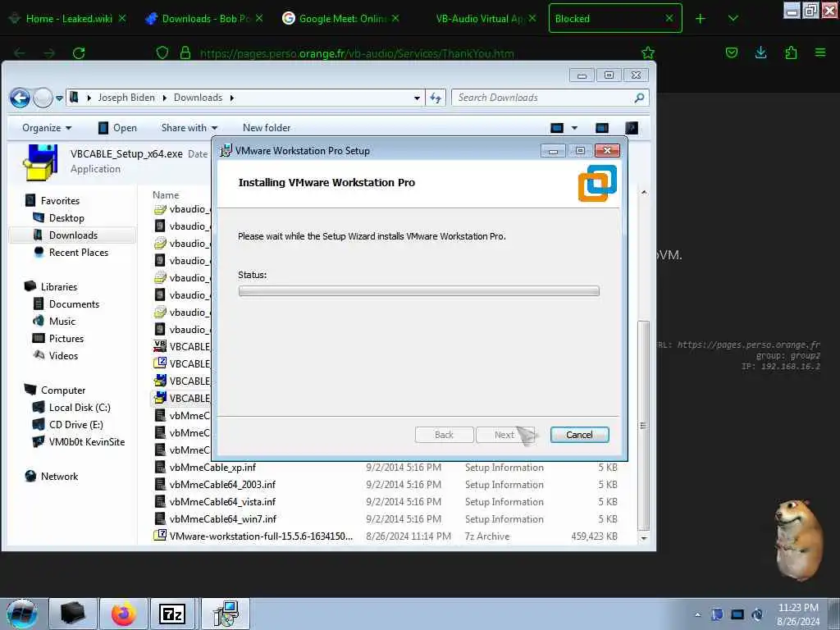Click Open in the Explorer toolbar
This screenshot has width=840, height=630.
(x=118, y=127)
